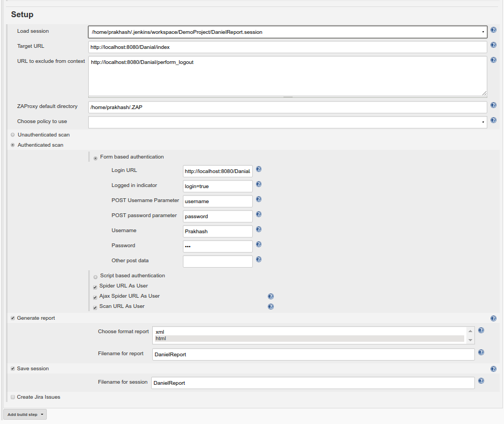Click ZAProxy default directory field
This screenshot has width=504, height=424.
[287, 107]
